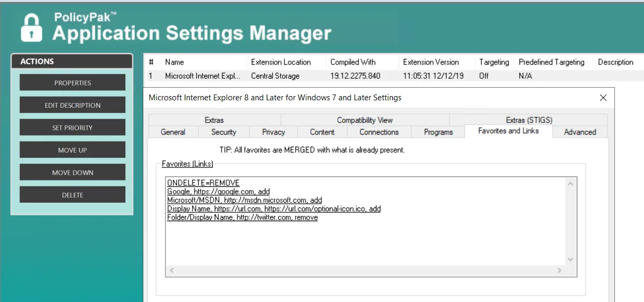Click the ACTIONS panel header
Image resolution: width=644 pixels, height=302 pixels.
(72, 61)
